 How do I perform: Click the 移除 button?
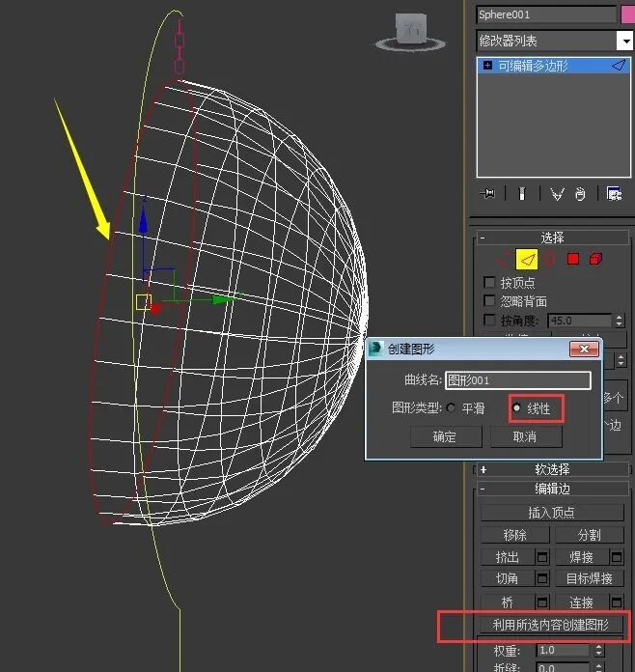tap(515, 535)
